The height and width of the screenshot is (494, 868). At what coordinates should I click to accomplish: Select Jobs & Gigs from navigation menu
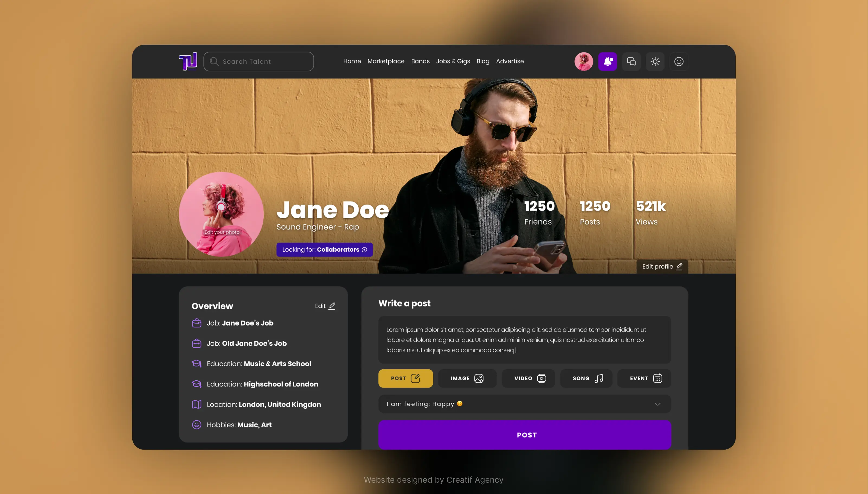coord(453,61)
